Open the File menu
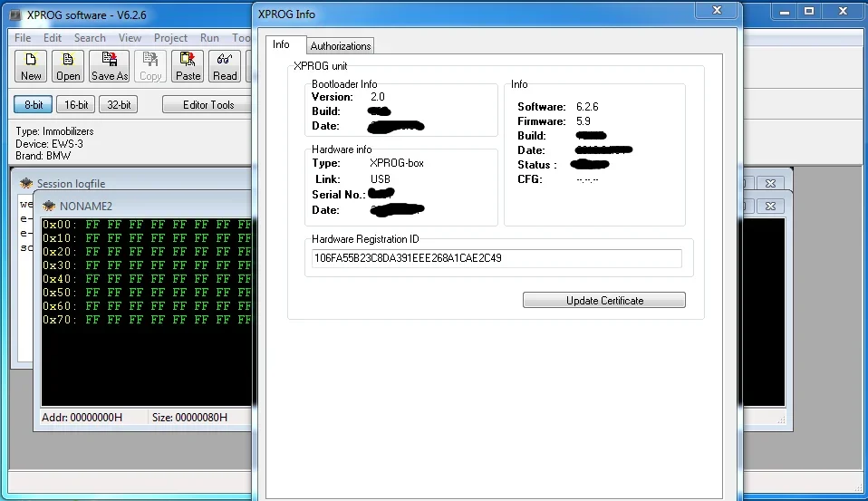The width and height of the screenshot is (868, 501). pos(23,38)
